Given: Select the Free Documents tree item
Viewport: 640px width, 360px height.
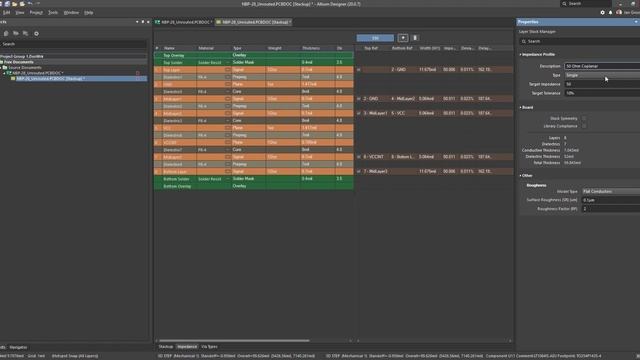Looking at the screenshot, I should pyautogui.click(x=19, y=62).
